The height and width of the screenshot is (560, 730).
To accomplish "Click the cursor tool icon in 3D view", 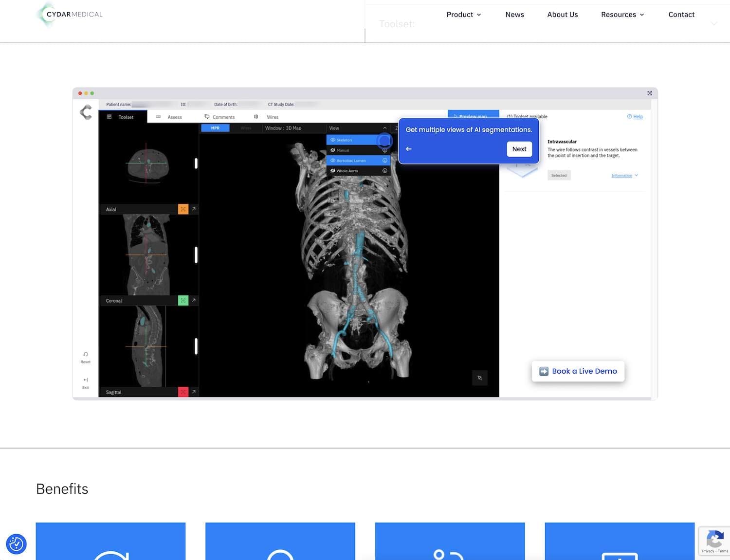I will (x=479, y=378).
